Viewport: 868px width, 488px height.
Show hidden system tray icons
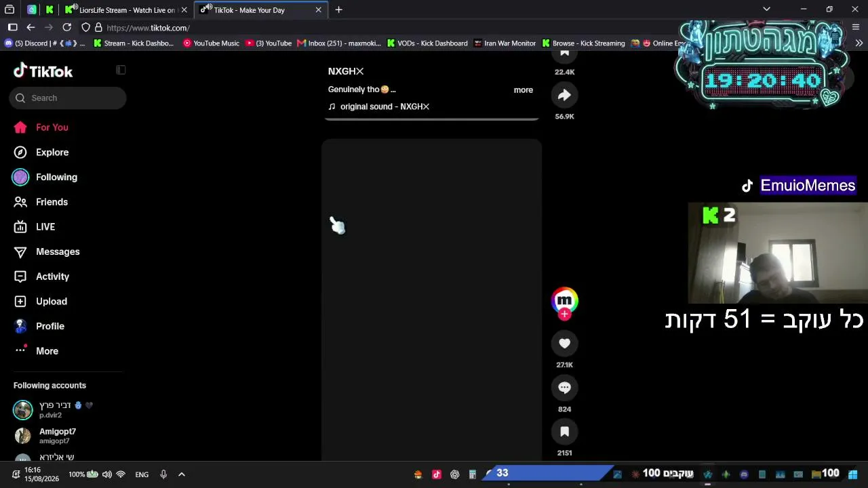181,474
